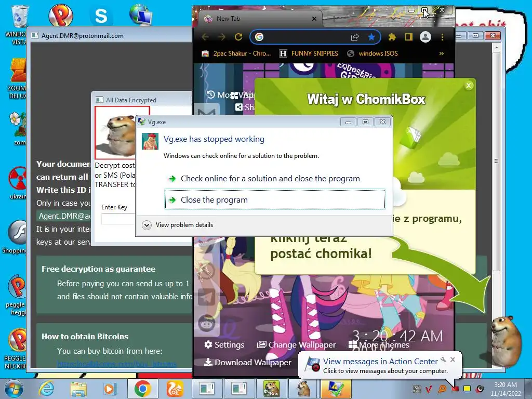Click Download Wallpaper link
This screenshot has width=532, height=399.
pyautogui.click(x=248, y=362)
